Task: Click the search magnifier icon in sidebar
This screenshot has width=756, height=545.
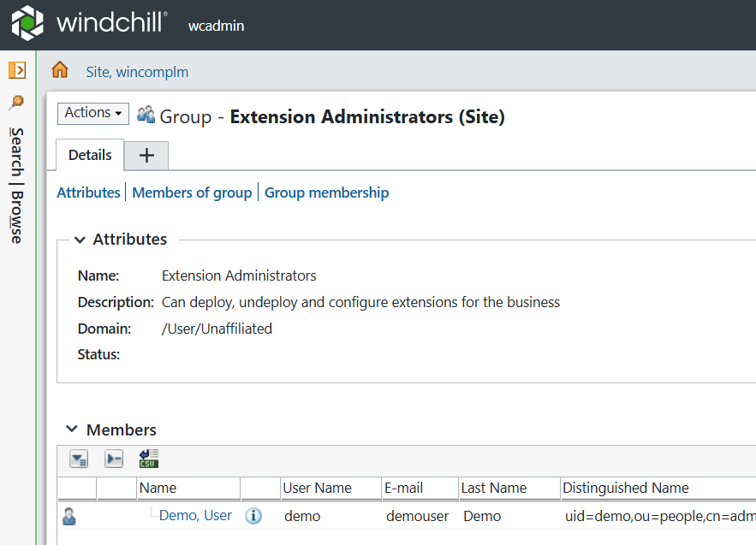Action: (x=16, y=103)
